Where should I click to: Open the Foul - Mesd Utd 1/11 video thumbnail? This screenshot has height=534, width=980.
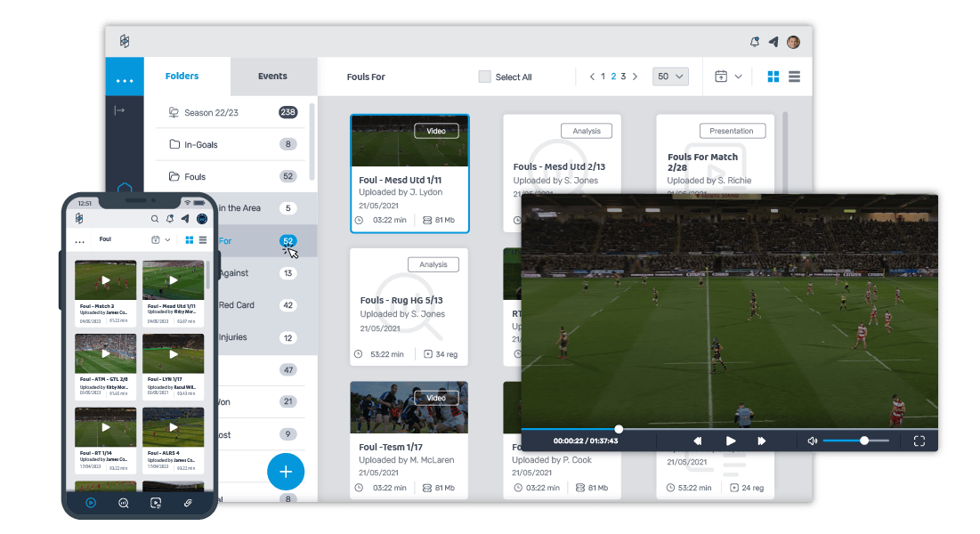click(409, 141)
